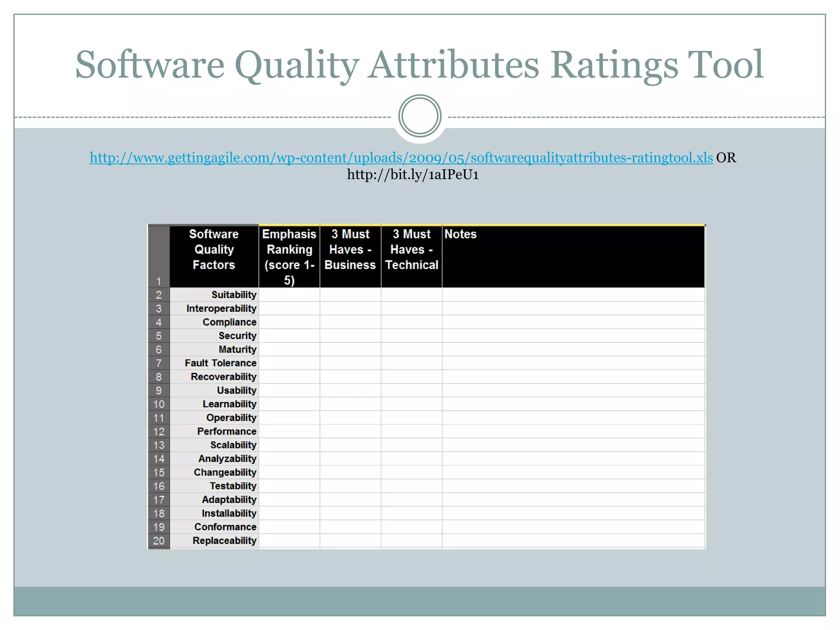Click the bit.ly/1aIPeU1 short URL text
This screenshot has height=630, width=840.
click(413, 175)
